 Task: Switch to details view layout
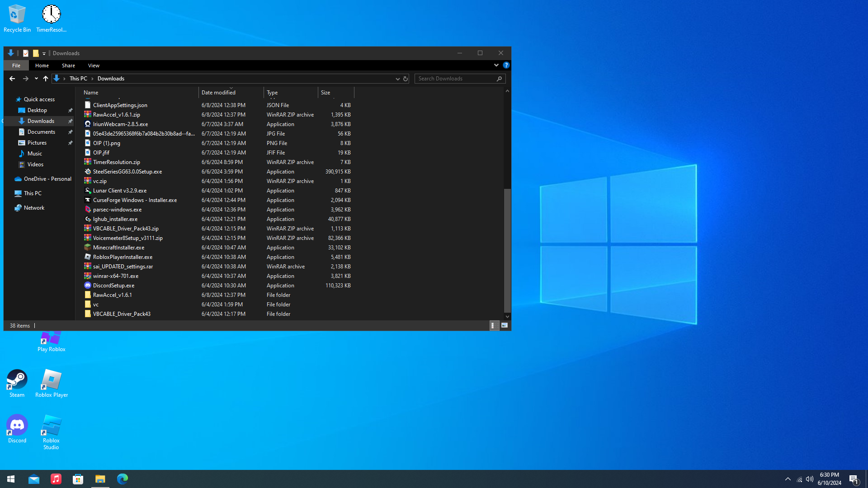[x=494, y=325]
